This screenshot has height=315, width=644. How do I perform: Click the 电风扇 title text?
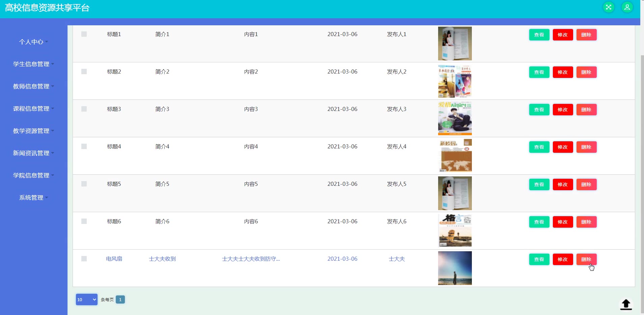[114, 259]
